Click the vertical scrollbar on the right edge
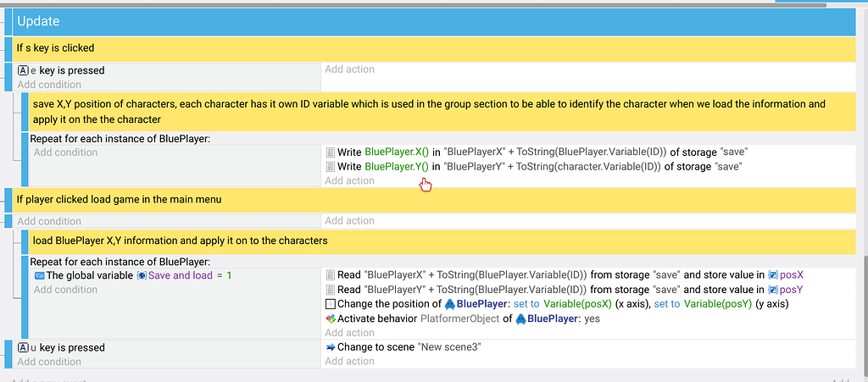868x382 pixels. click(864, 318)
